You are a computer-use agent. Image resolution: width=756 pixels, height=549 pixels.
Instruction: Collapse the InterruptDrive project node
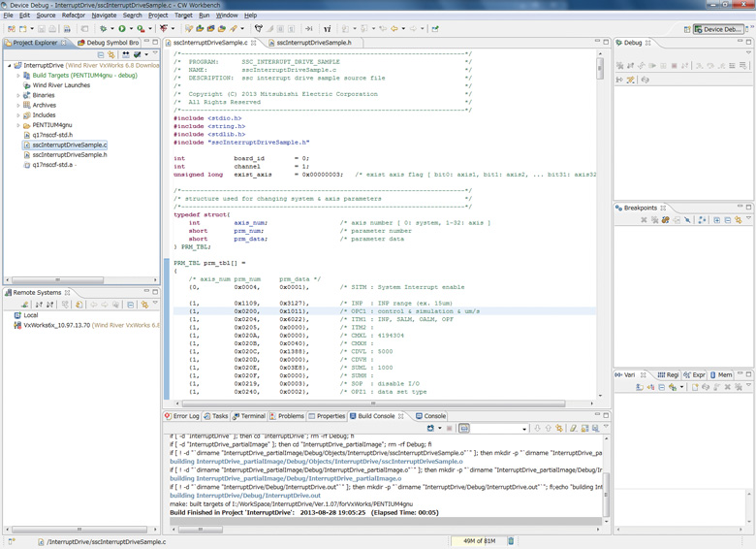point(10,66)
